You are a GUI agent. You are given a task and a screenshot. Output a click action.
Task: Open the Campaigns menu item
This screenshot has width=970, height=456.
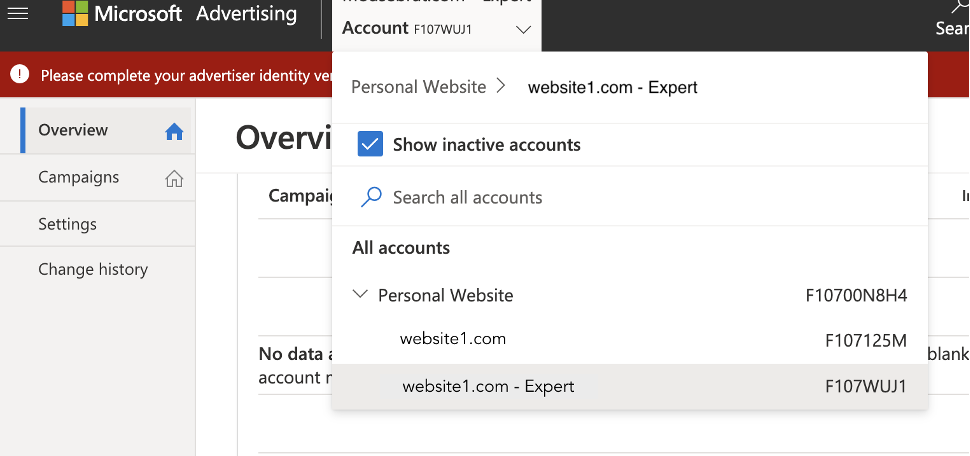point(97,178)
